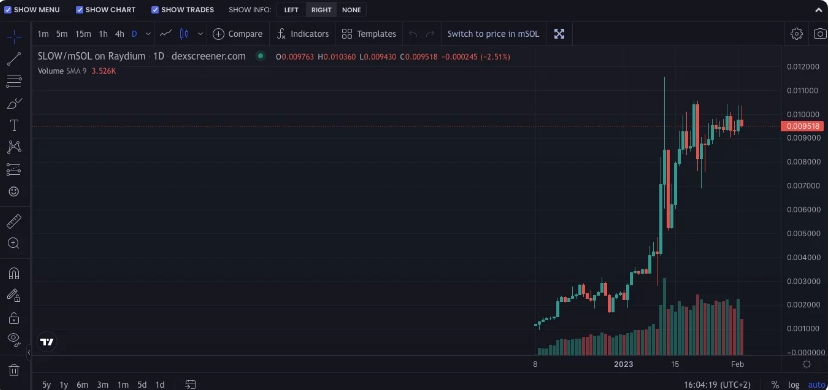
Task: Open the emoji icons tool
Action: pyautogui.click(x=14, y=191)
